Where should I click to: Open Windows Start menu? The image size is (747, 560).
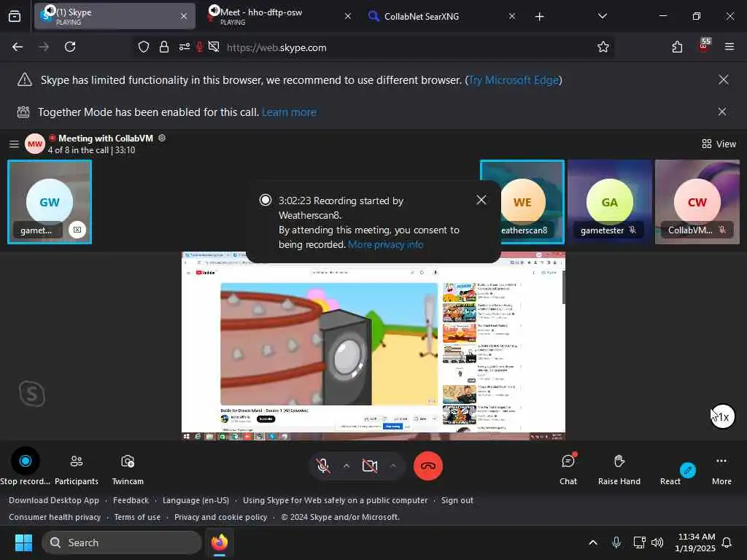click(23, 542)
